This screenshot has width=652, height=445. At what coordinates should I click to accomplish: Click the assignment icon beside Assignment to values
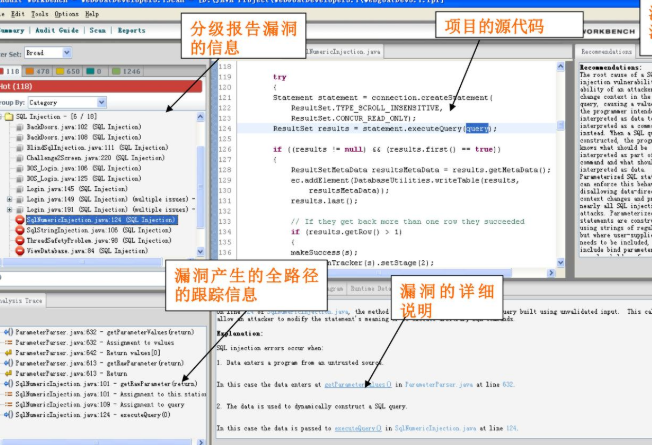(x=8, y=343)
